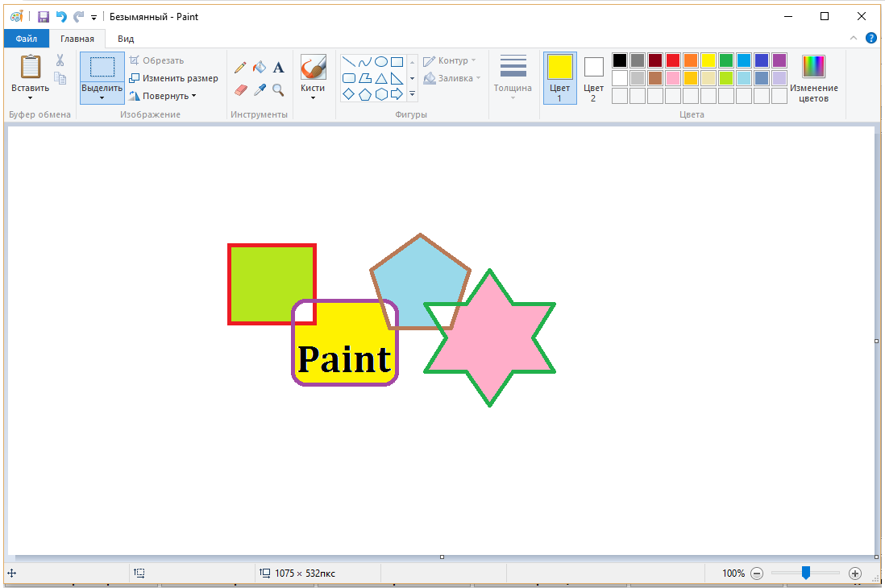Choose the green color swatch in the top row
This screenshot has height=588, width=885.
coord(726,60)
